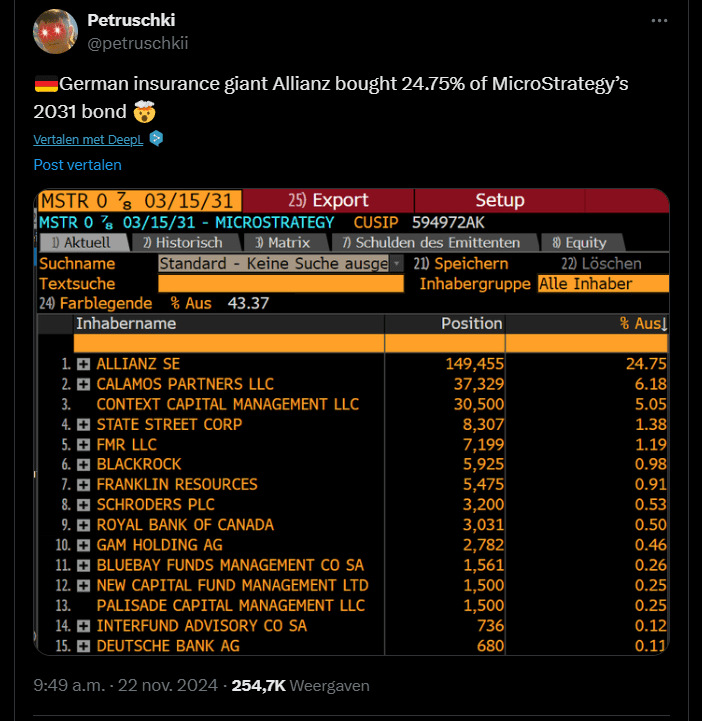The width and height of the screenshot is (702, 721).
Task: Expand the DEUTSCHE BANK AG row
Action: click(83, 646)
